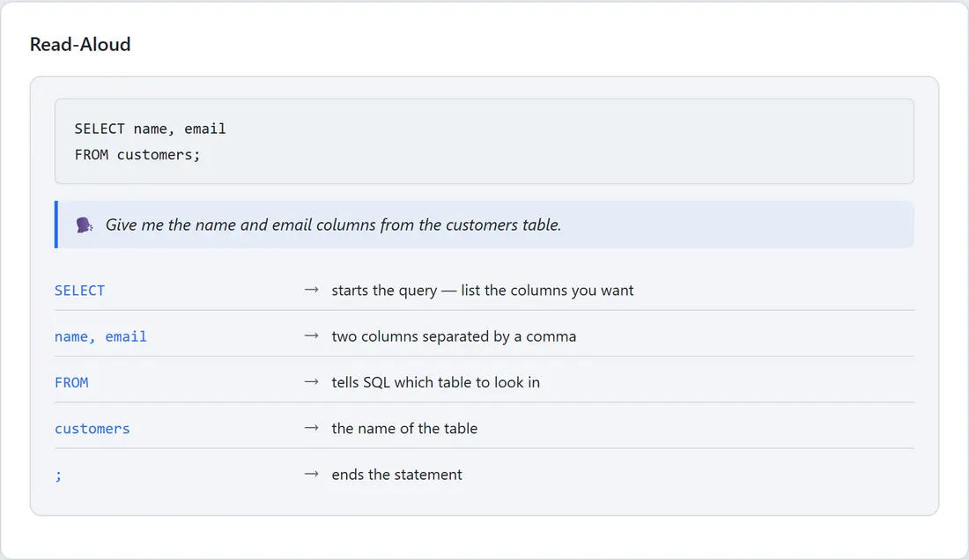Click the blue semicolon term
969x560 pixels.
(58, 475)
